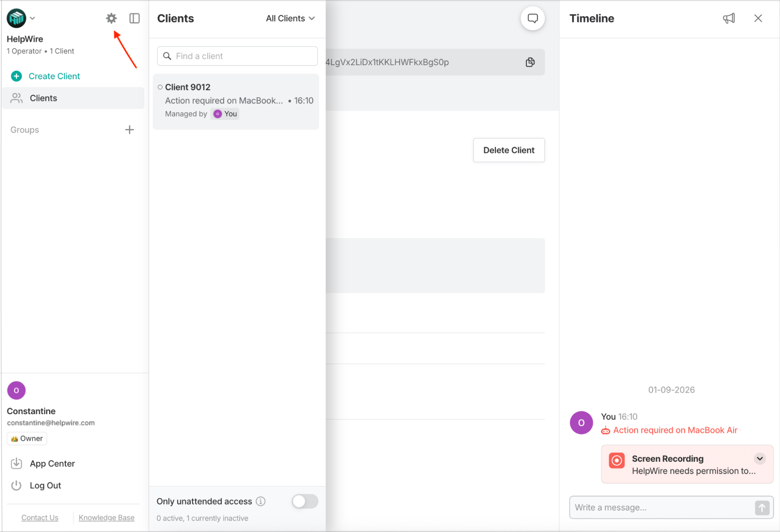The height and width of the screenshot is (532, 780).
Task: Click the 1 Operator • 1 Client text
Action: [x=40, y=51]
